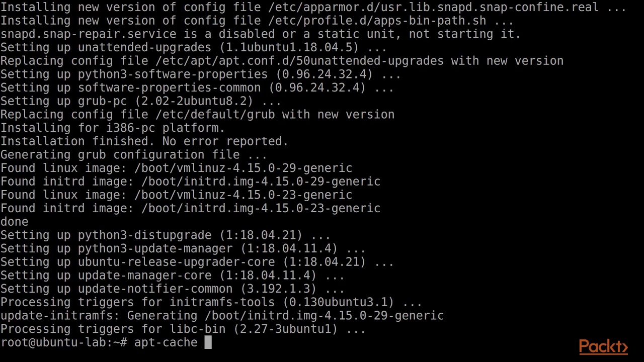
Task: Click the terminal cursor block after apt-cache
Action: click(x=208, y=342)
